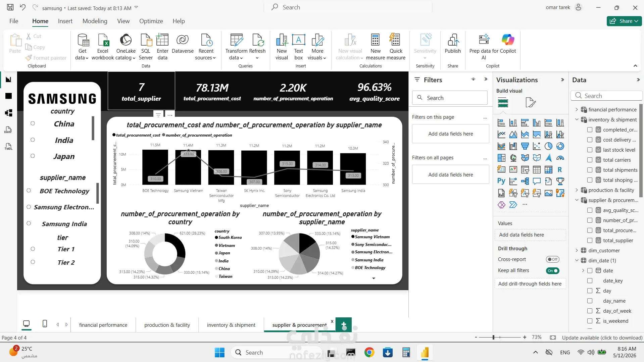This screenshot has width=644, height=362.
Task: Switch to Model view in left sidebar
Action: click(x=9, y=113)
